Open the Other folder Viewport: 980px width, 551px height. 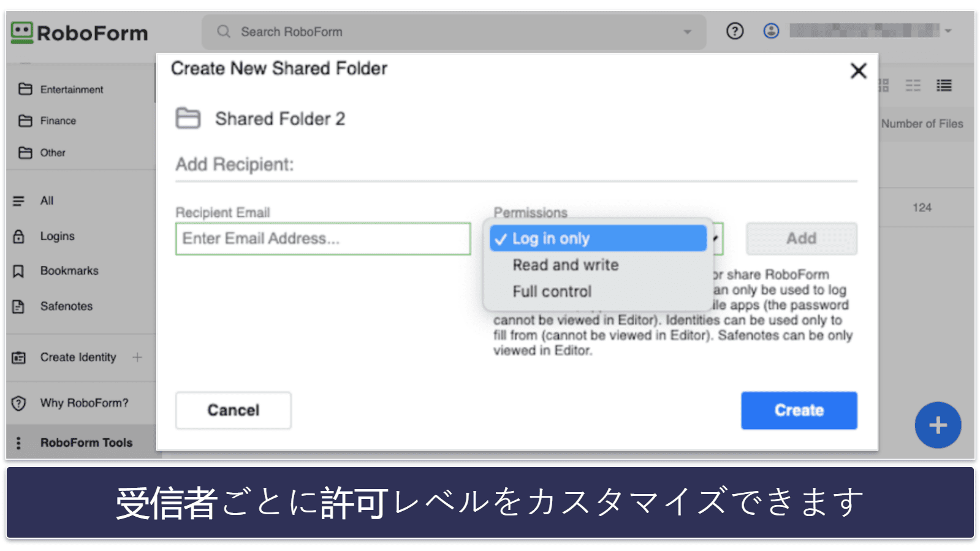tap(53, 153)
